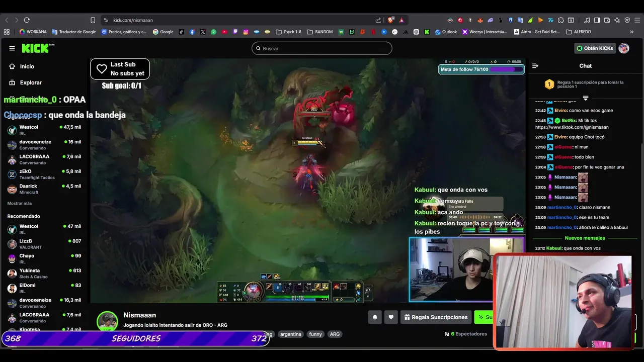Viewport: 644px width, 362px height.
Task: Open the browser apps grid icon
Action: click(7, 32)
